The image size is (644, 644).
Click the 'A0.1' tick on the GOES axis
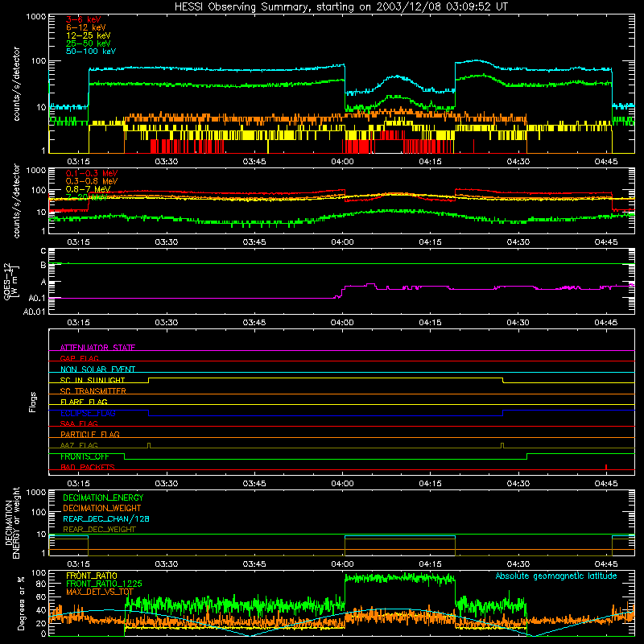coord(36,298)
